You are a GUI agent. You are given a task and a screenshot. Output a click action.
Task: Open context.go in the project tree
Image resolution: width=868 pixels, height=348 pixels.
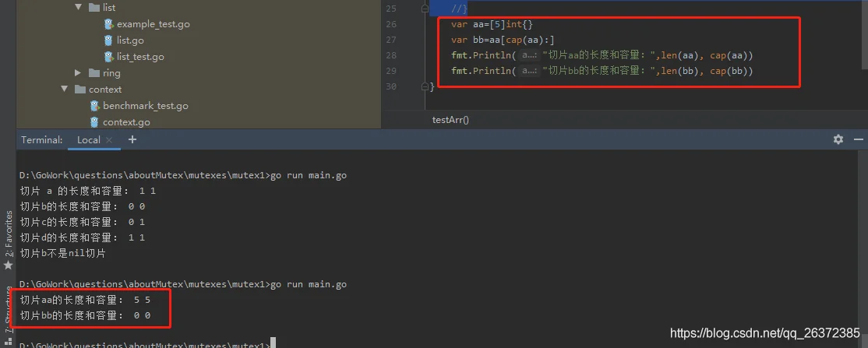[x=126, y=122]
